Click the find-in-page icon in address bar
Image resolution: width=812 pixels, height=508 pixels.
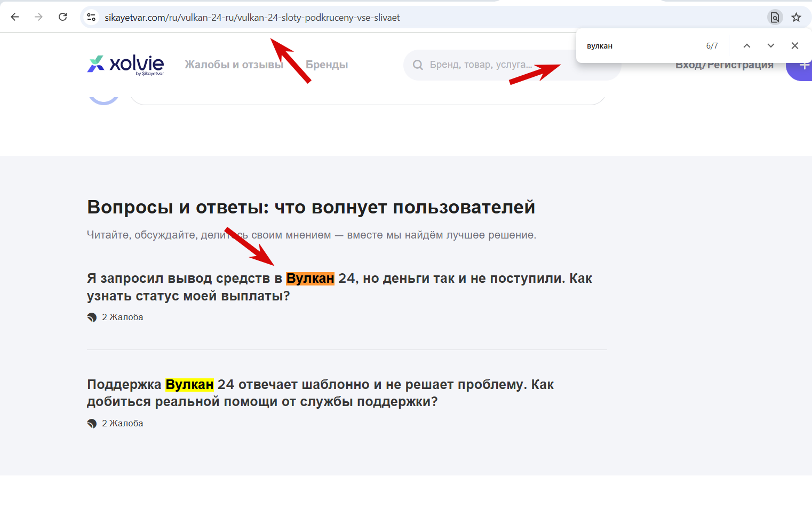point(775,18)
